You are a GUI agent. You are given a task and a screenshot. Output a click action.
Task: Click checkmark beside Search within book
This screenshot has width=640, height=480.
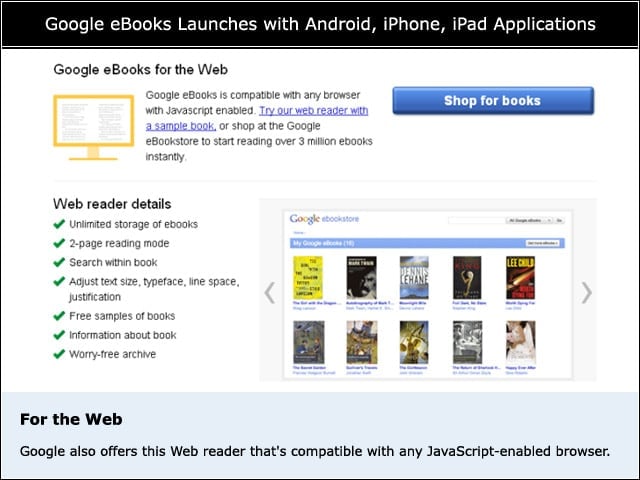[59, 262]
